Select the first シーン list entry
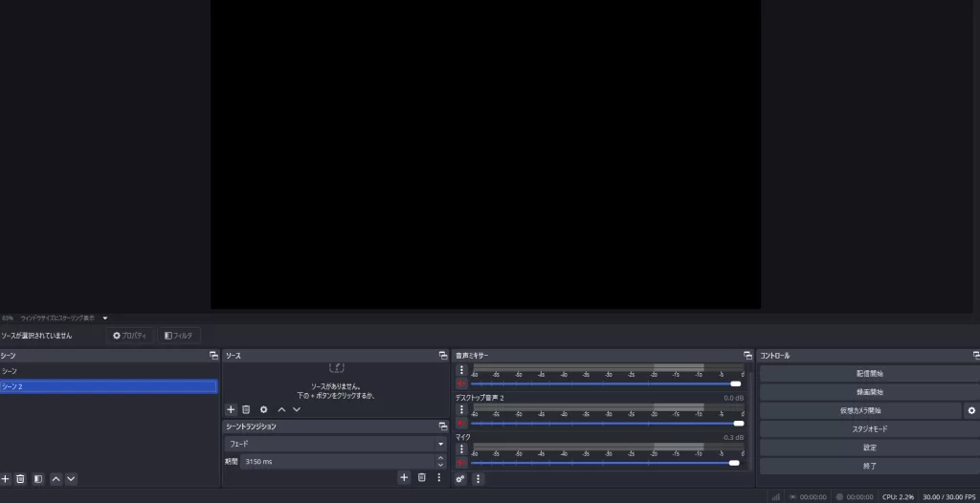This screenshot has height=503, width=980. [x=108, y=371]
